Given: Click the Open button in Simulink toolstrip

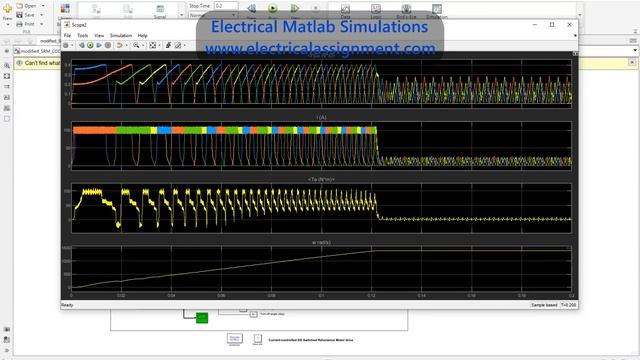Looking at the screenshot, I should coord(27,6).
